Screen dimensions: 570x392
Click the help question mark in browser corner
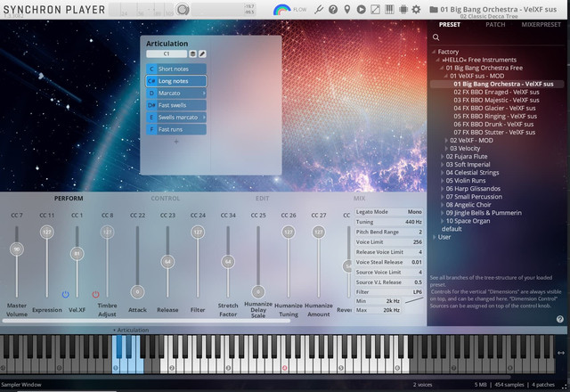coord(560,319)
